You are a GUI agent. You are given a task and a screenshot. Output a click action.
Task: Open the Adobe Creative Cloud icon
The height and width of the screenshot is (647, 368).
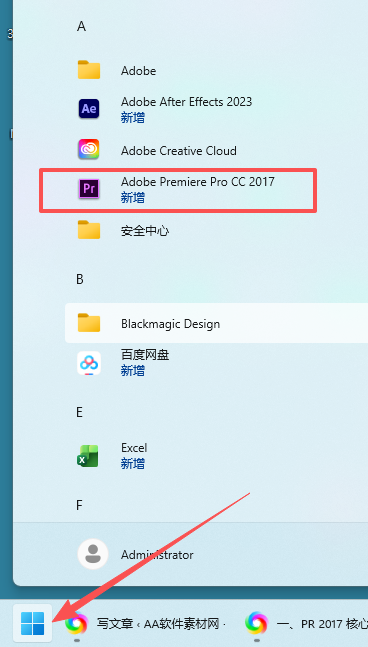89,149
